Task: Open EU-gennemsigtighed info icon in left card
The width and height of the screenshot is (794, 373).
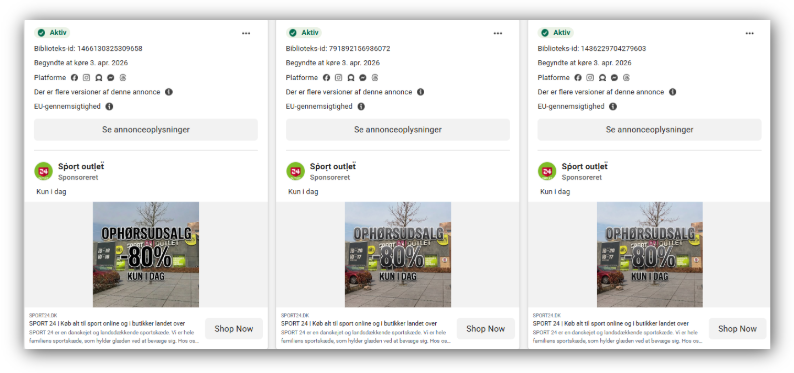Action: coord(109,107)
